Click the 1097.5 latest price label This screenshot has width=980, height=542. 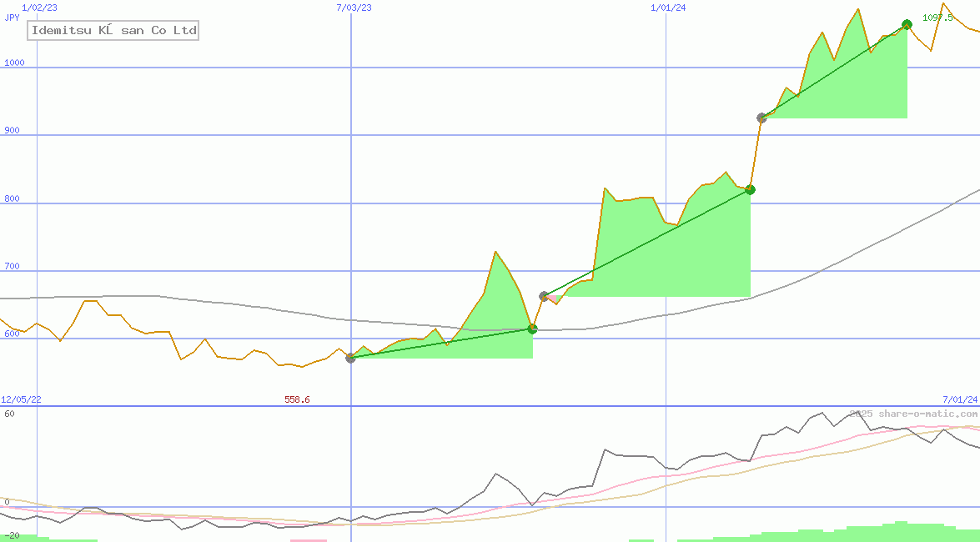point(937,18)
